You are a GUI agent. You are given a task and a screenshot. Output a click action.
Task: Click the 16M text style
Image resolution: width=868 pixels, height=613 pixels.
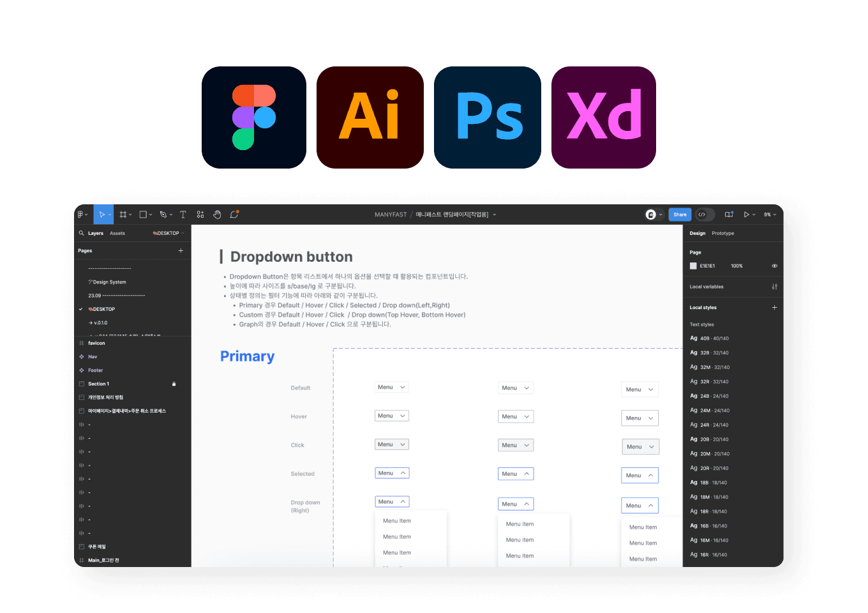708,540
